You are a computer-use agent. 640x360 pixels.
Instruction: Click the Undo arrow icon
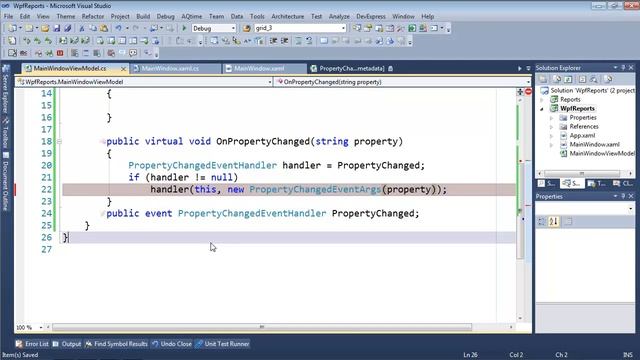118,28
